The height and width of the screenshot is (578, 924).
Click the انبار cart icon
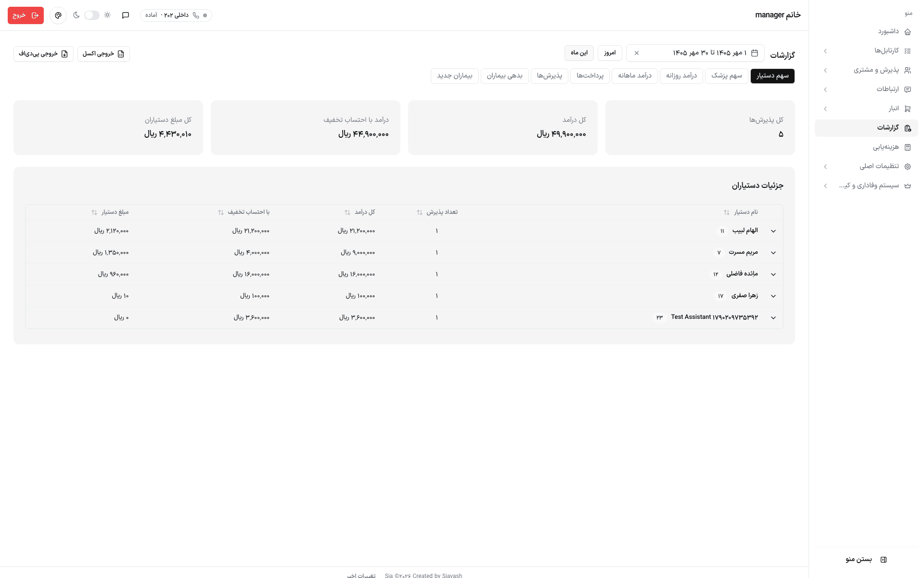908,109
